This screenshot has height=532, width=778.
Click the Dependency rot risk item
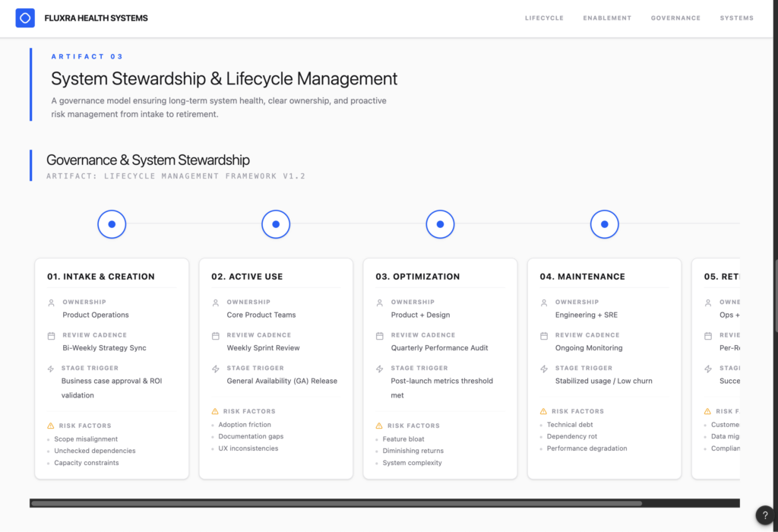point(572,436)
